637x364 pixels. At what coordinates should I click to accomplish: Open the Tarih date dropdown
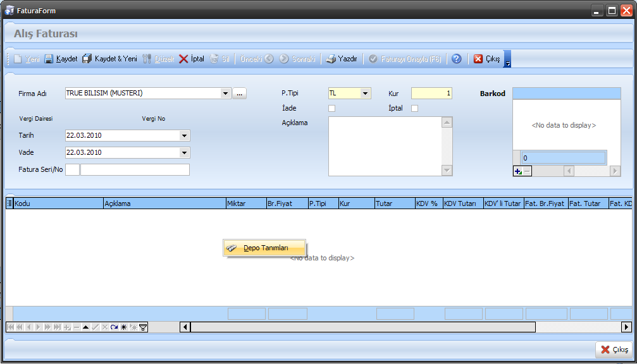(x=184, y=135)
